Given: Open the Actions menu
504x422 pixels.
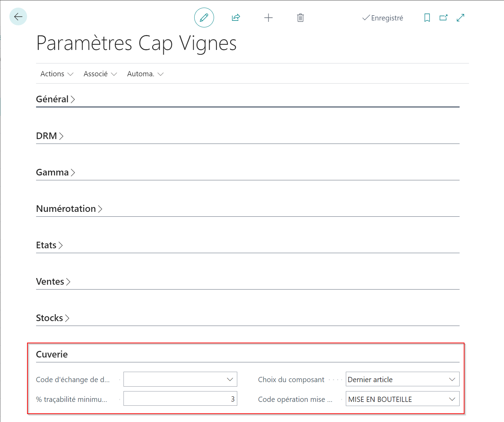Looking at the screenshot, I should coord(57,74).
